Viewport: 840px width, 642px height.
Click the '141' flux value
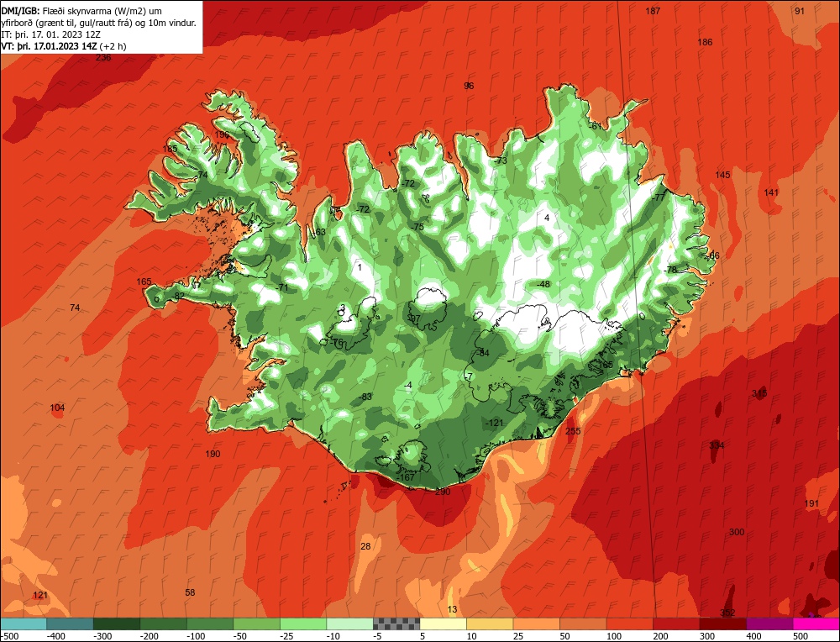(771, 192)
